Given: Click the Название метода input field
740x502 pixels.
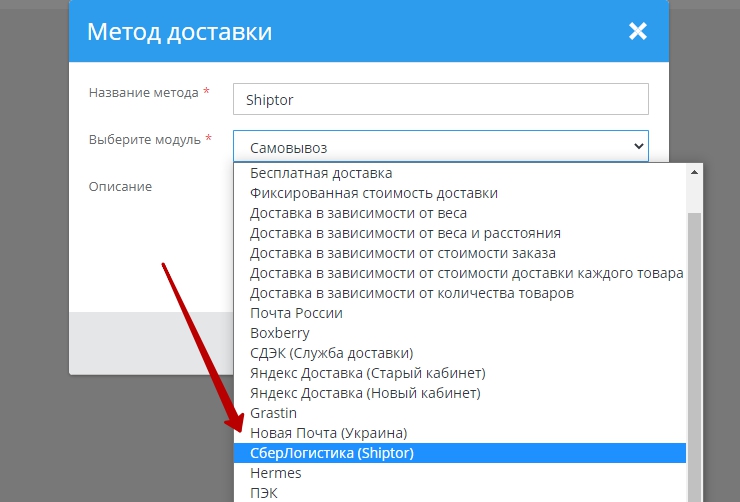Looking at the screenshot, I should point(440,99).
